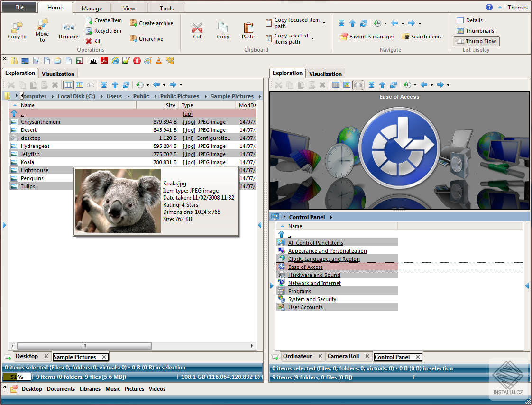Click the Music shortcut in bottom bar
The height and width of the screenshot is (405, 532).
coord(112,389)
